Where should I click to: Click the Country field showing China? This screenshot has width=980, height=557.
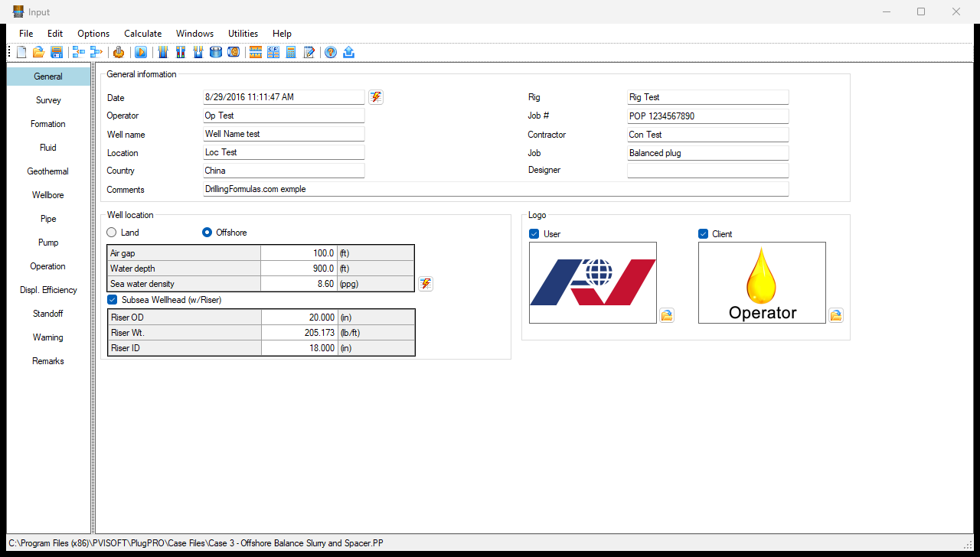(x=283, y=171)
